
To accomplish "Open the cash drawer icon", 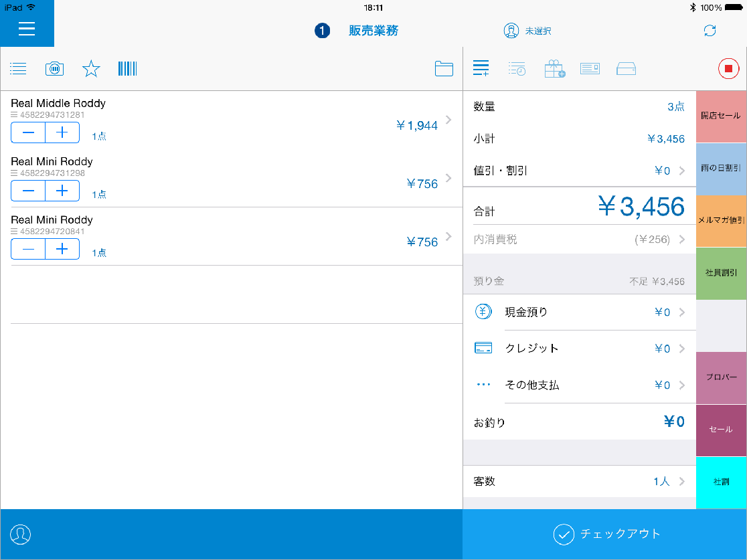I will pos(626,68).
